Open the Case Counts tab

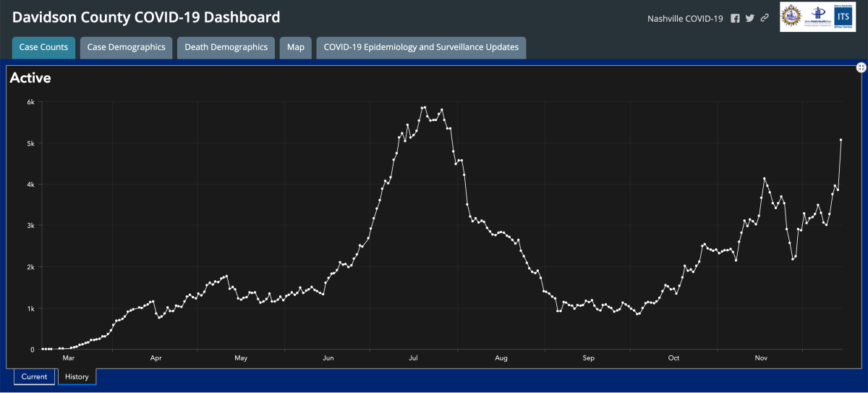tap(43, 48)
